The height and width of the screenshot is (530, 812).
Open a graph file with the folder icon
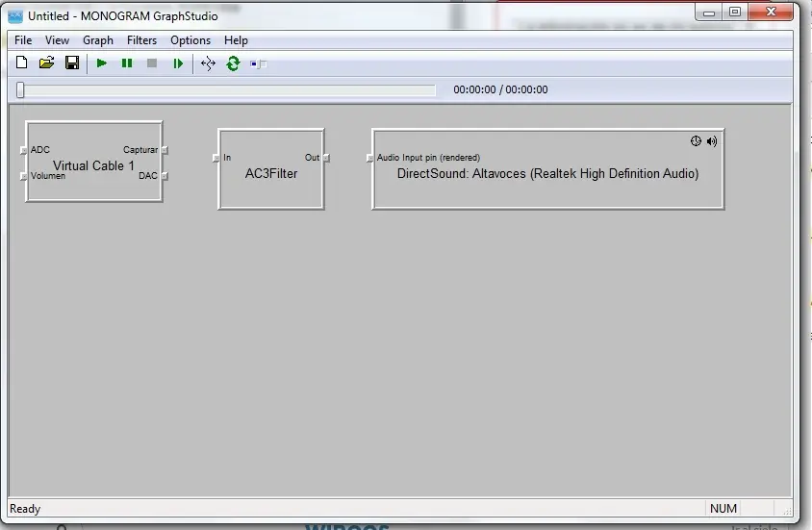46,63
